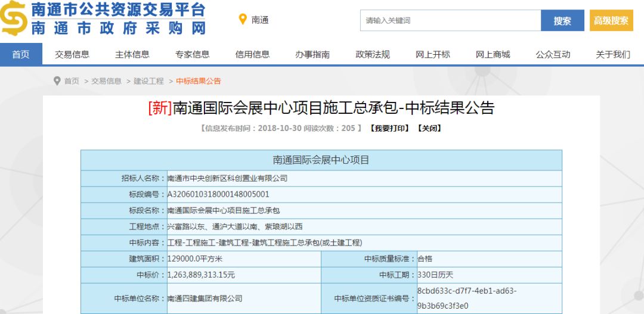This screenshot has width=644, height=314.
Task: Click the section number A3206010318000148005001
Action: pos(218,195)
